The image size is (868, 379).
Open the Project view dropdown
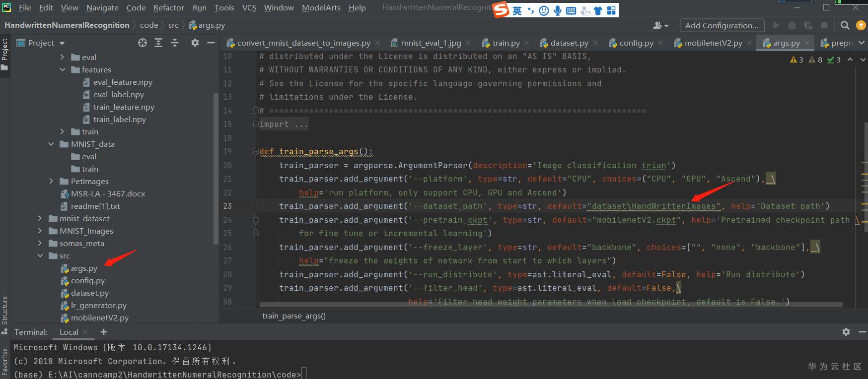(x=62, y=43)
